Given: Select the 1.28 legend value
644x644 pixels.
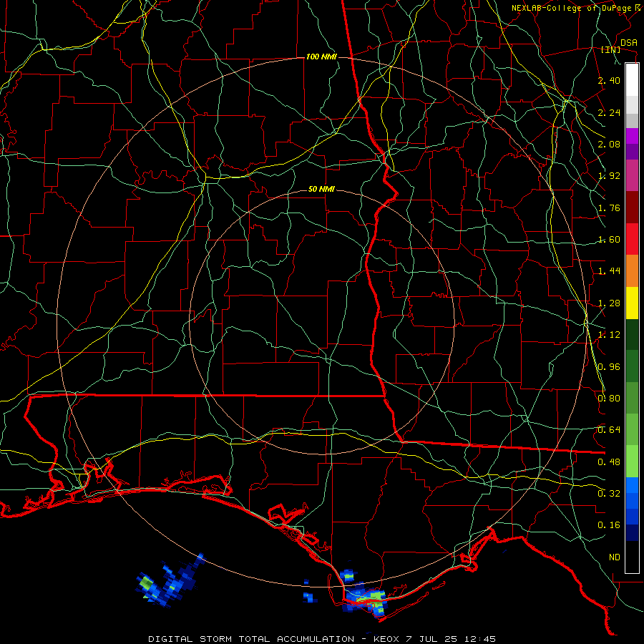Looking at the screenshot, I should coord(609,303).
